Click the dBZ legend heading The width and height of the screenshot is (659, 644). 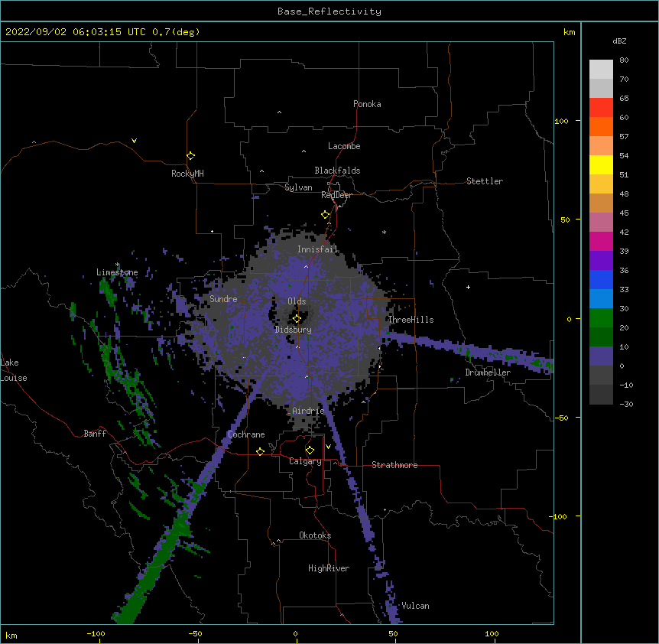pyautogui.click(x=619, y=41)
